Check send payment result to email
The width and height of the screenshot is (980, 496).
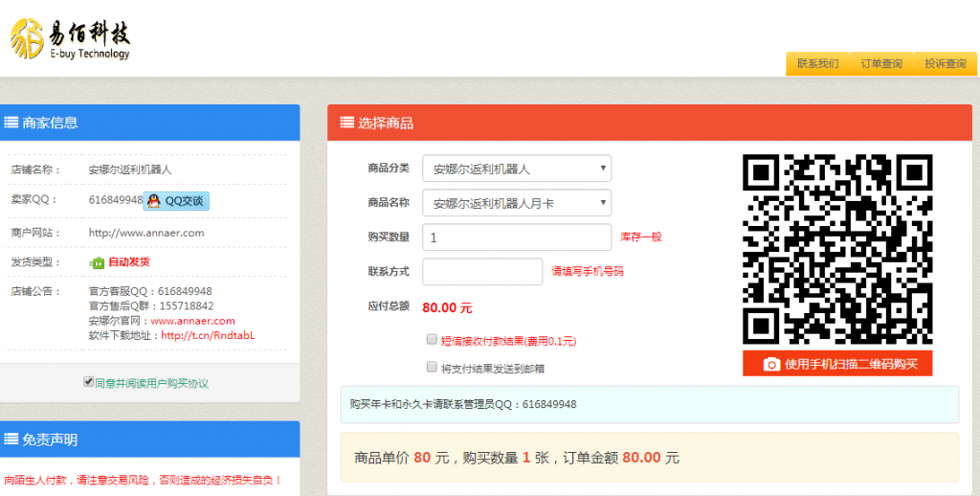coord(432,367)
